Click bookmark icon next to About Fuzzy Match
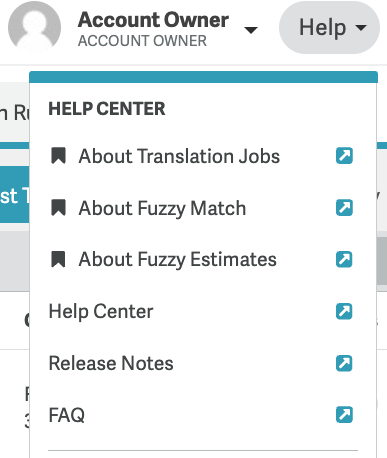The width and height of the screenshot is (387, 458). point(58,208)
